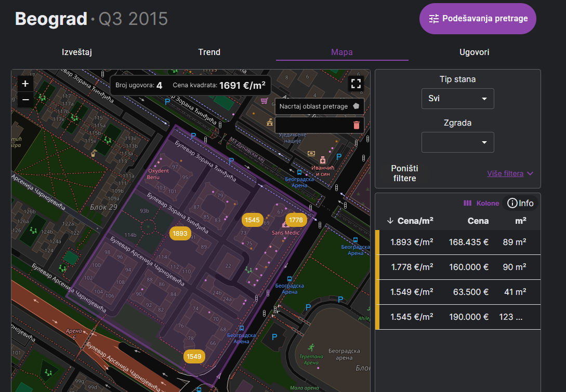566x392 pixels.
Task: Click the 1893 price marker on map
Action: coord(179,234)
